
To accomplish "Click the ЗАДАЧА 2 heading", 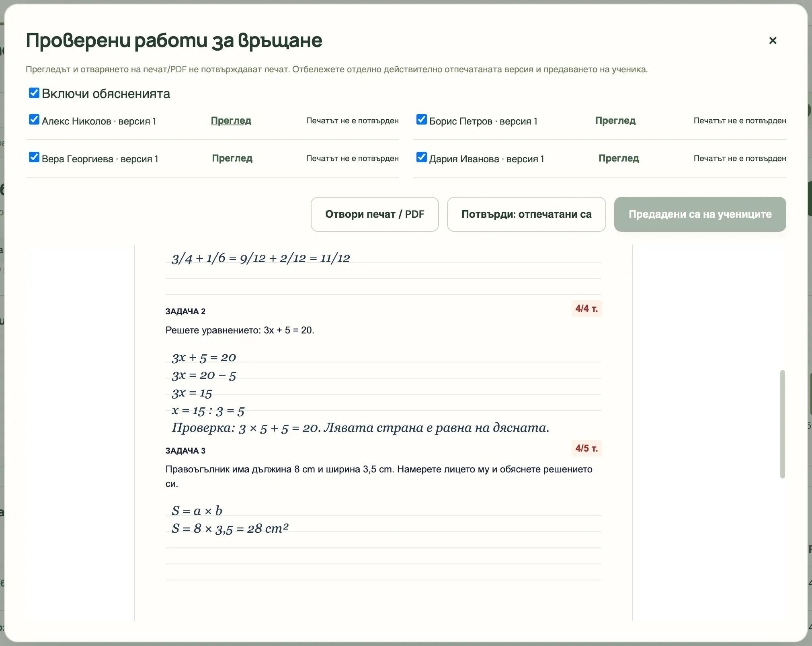I will click(185, 311).
